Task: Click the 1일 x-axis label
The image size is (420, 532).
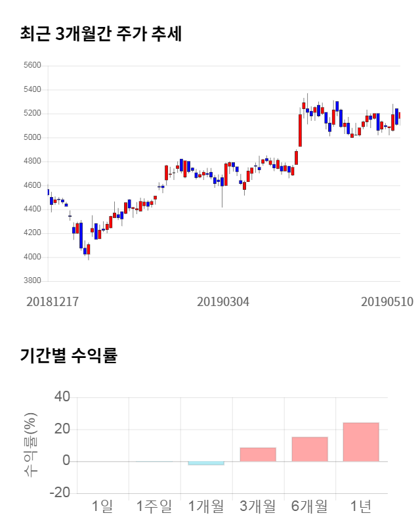Action: 103,506
